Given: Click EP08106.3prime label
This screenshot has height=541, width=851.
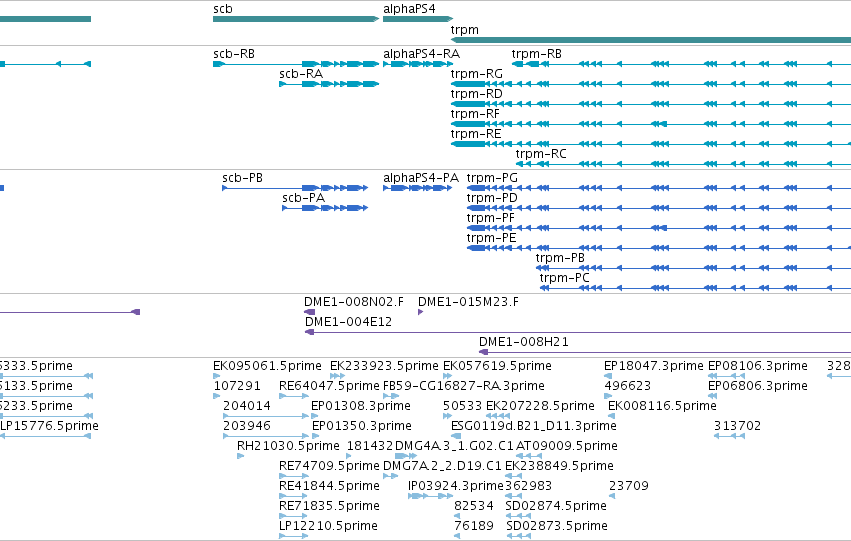Looking at the screenshot, I should (x=758, y=366).
